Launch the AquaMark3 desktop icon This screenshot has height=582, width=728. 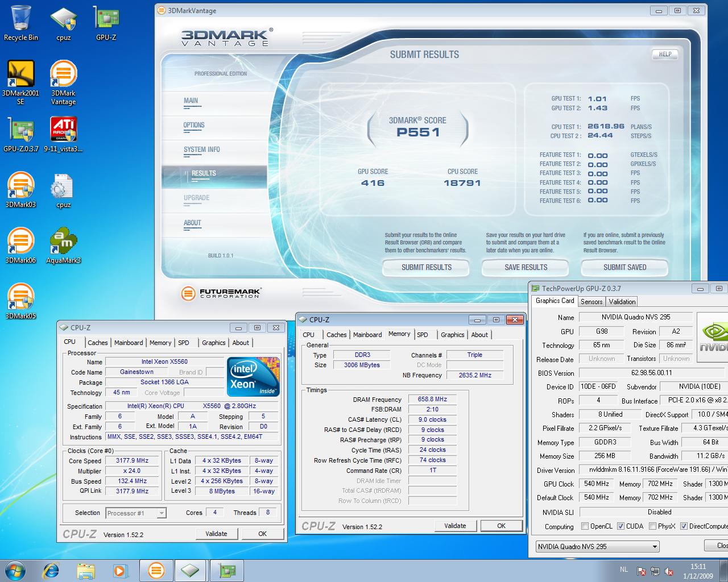coord(63,246)
